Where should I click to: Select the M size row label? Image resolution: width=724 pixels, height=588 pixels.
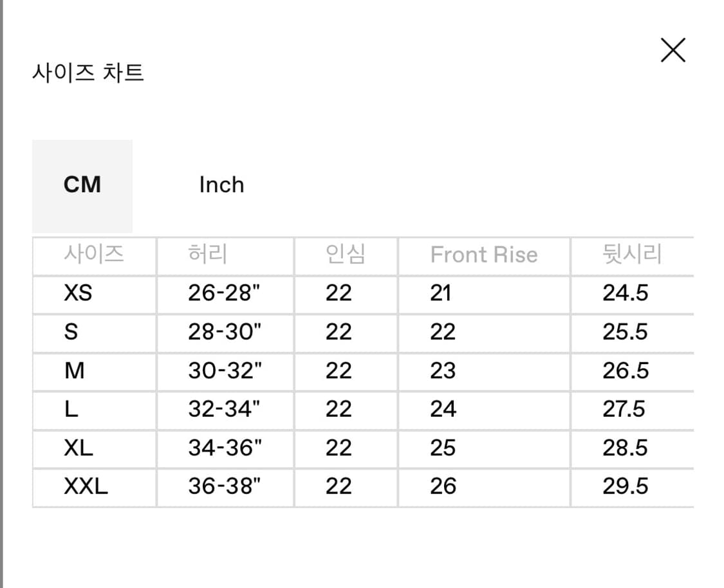coord(75,371)
